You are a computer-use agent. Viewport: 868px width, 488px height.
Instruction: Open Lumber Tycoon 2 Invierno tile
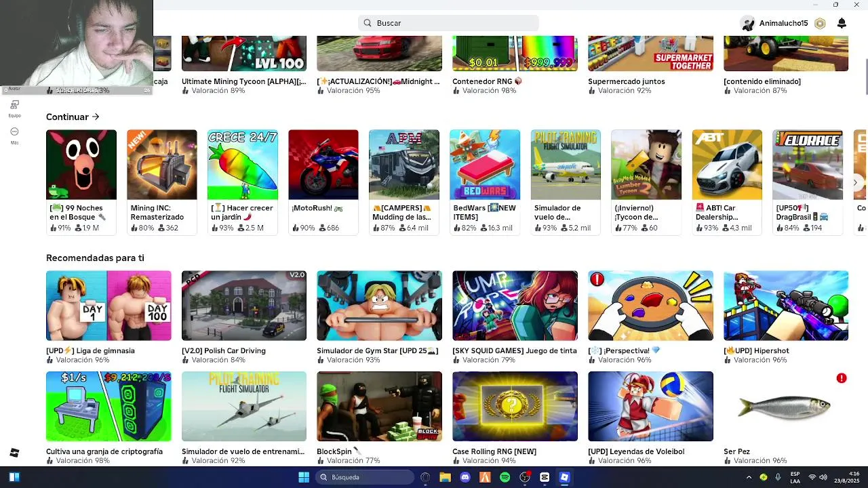[x=646, y=182]
